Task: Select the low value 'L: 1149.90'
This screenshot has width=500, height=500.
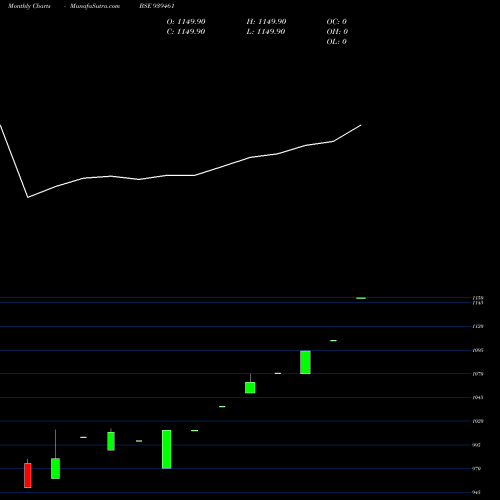Action: 266,32
